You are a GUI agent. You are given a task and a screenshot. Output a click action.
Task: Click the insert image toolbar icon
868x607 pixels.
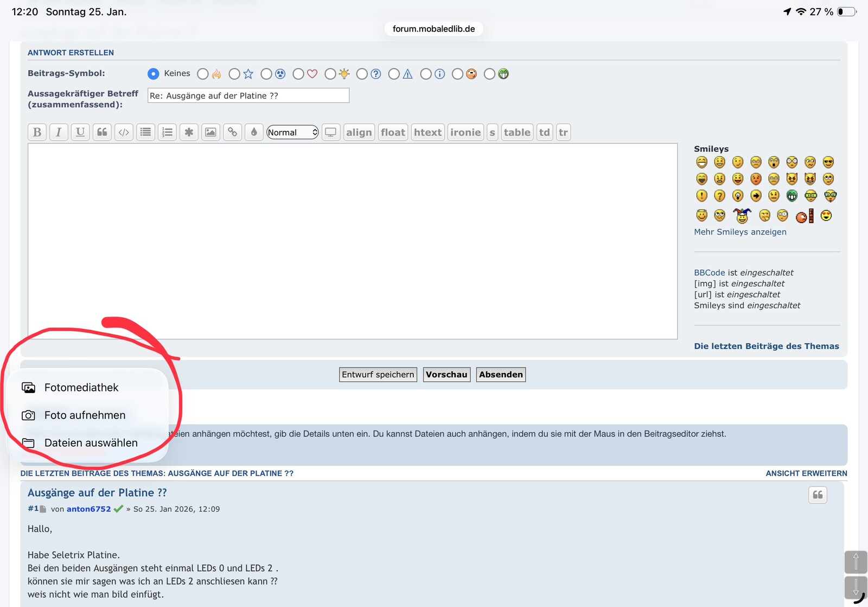point(210,132)
